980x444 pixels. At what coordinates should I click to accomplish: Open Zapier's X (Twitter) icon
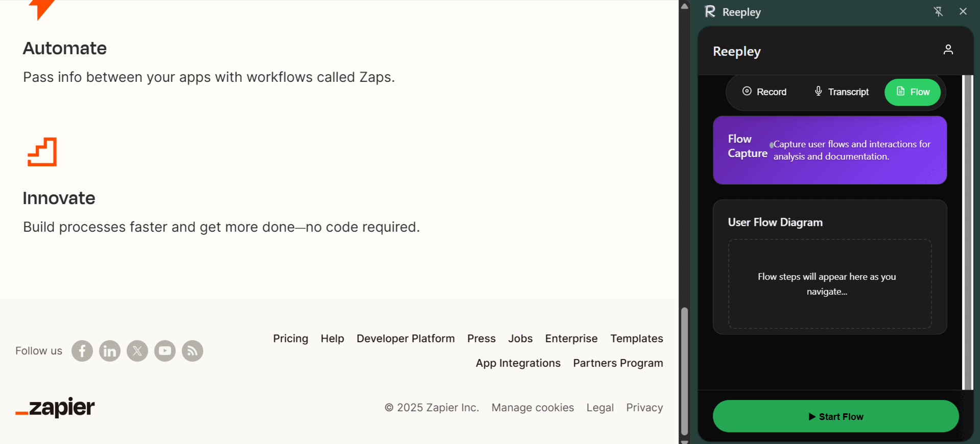tap(137, 351)
